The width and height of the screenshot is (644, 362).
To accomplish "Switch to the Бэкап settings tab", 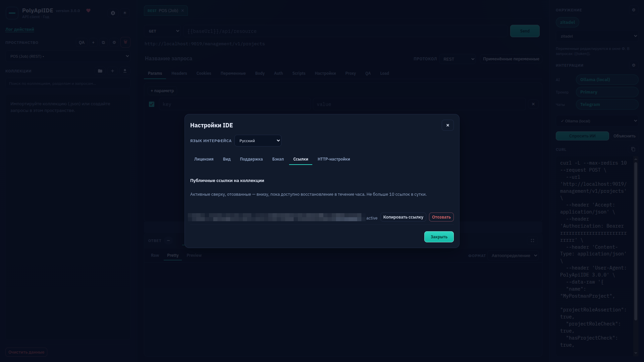I will pyautogui.click(x=278, y=159).
